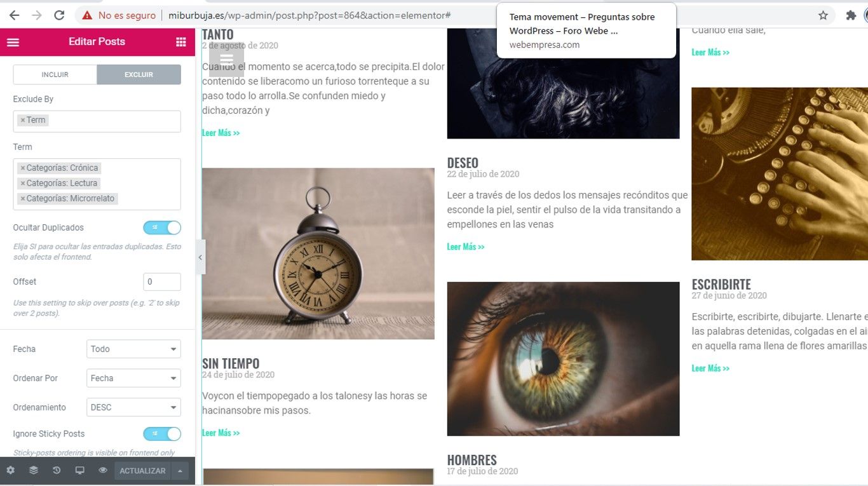Bookmark this page with star icon
868x486 pixels.
click(x=823, y=15)
